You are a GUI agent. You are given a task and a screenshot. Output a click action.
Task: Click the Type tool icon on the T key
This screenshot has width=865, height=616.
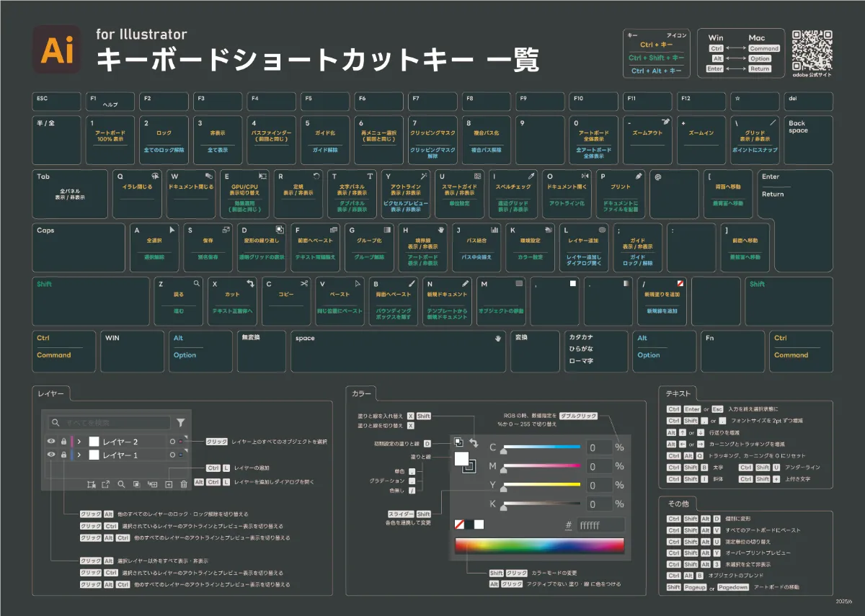pos(370,176)
